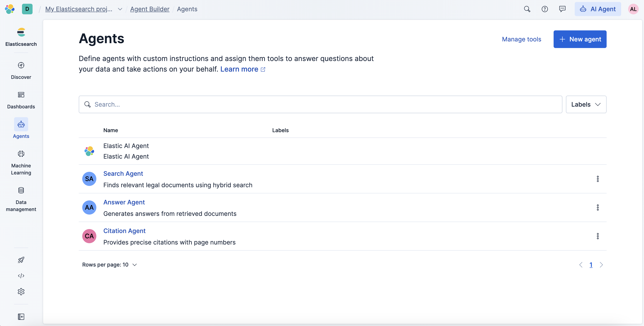Open Discover from the sidebar

[21, 70]
